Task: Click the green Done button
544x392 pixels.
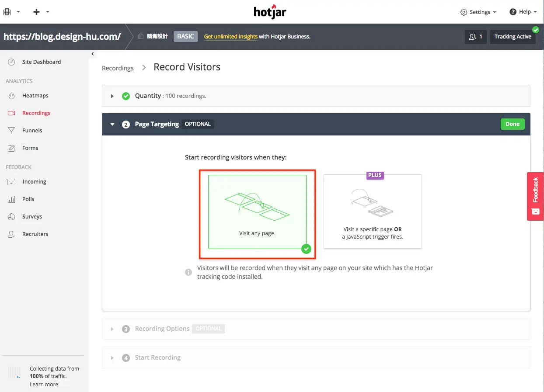Action: [513, 124]
